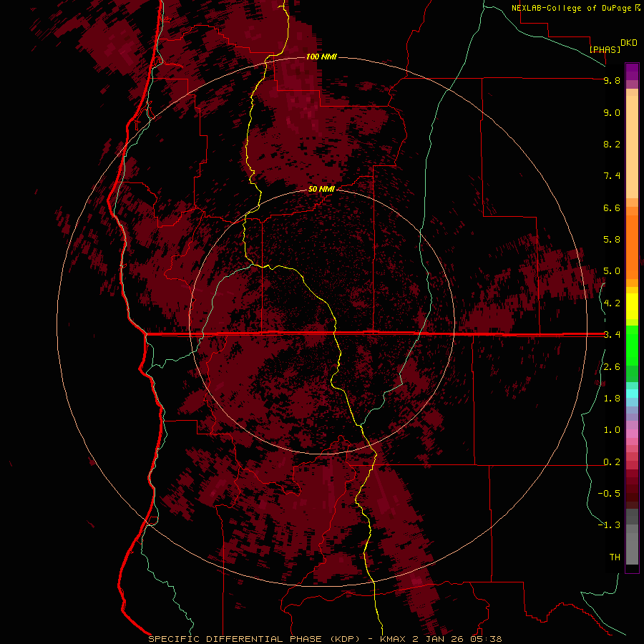Click the 2 JAN 26 date in caption

439,639
